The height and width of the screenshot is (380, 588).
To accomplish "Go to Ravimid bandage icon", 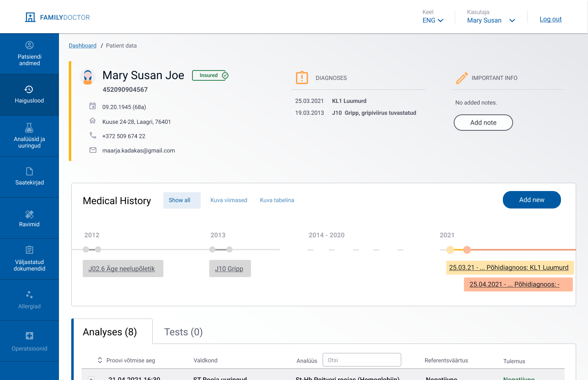I will 29,214.
